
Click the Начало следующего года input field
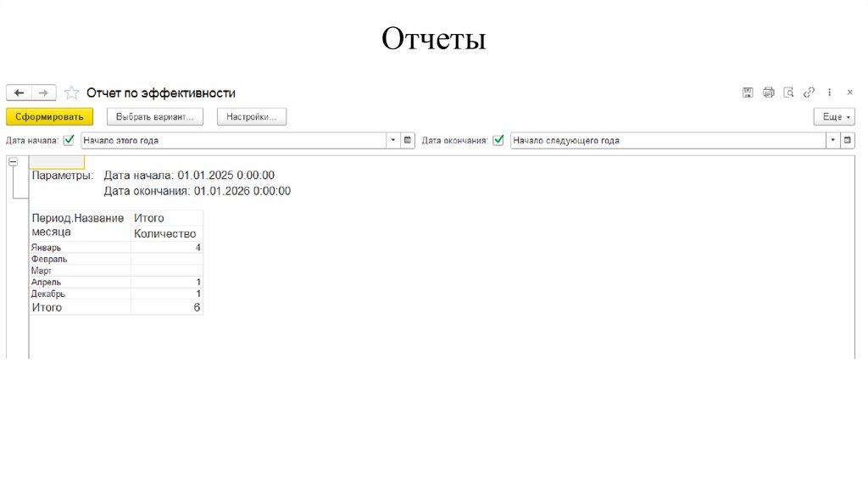click(668, 140)
